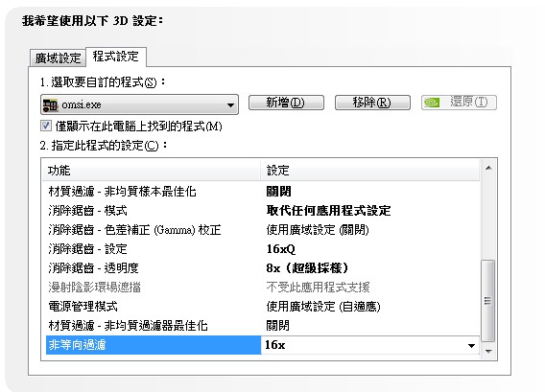Select the 電源管理模式 row
The image size is (545, 392).
(263, 307)
